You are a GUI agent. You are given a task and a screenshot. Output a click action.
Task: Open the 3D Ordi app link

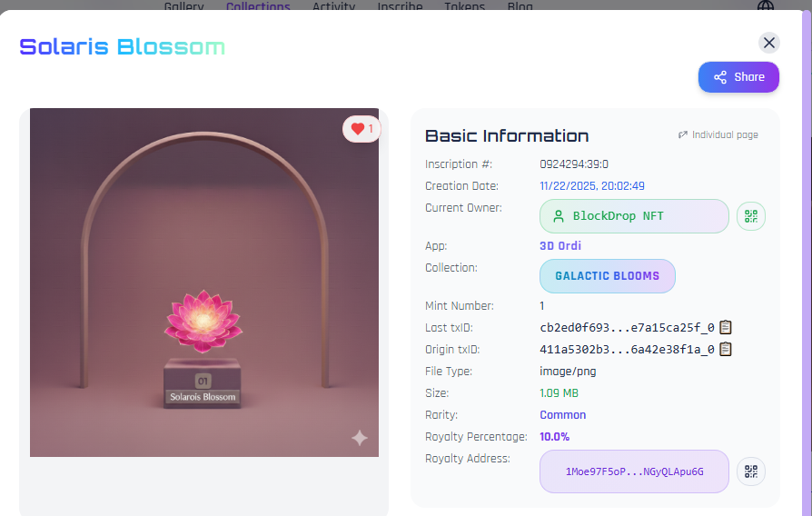point(560,245)
